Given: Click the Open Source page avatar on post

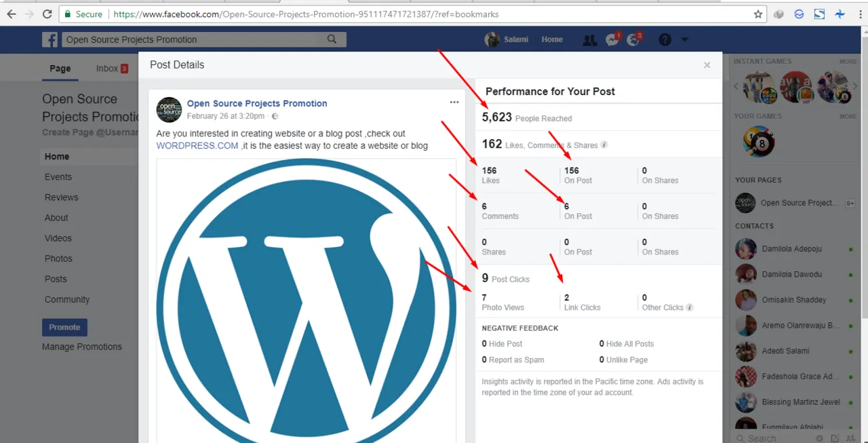Looking at the screenshot, I should pos(169,109).
